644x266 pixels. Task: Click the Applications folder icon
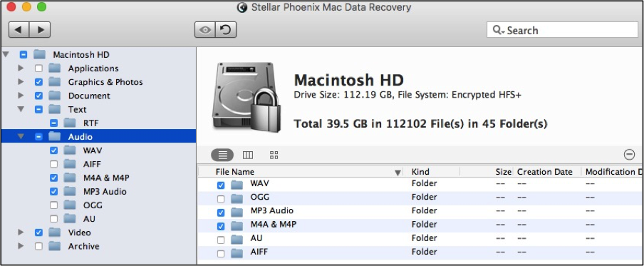(55, 68)
